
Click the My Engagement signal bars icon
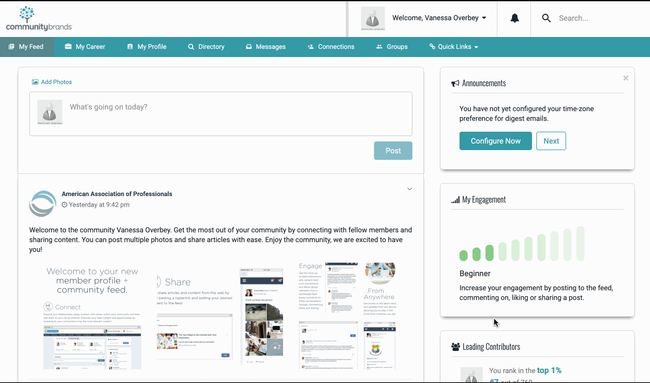(x=455, y=200)
